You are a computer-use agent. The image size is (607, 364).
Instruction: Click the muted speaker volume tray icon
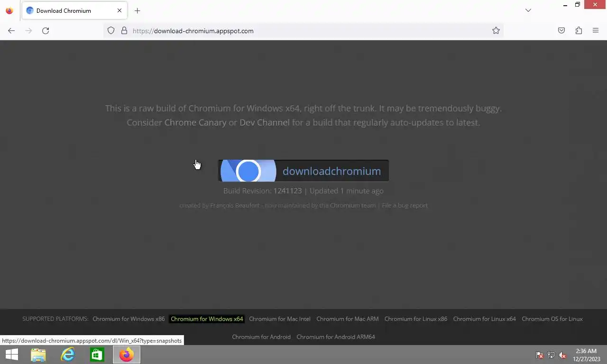click(x=562, y=355)
